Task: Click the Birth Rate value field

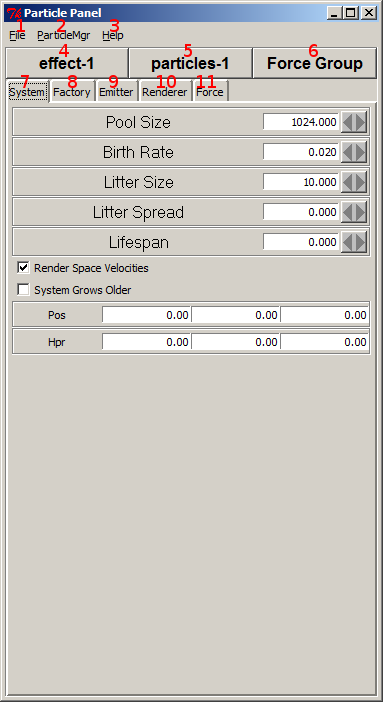Action: pyautogui.click(x=301, y=152)
